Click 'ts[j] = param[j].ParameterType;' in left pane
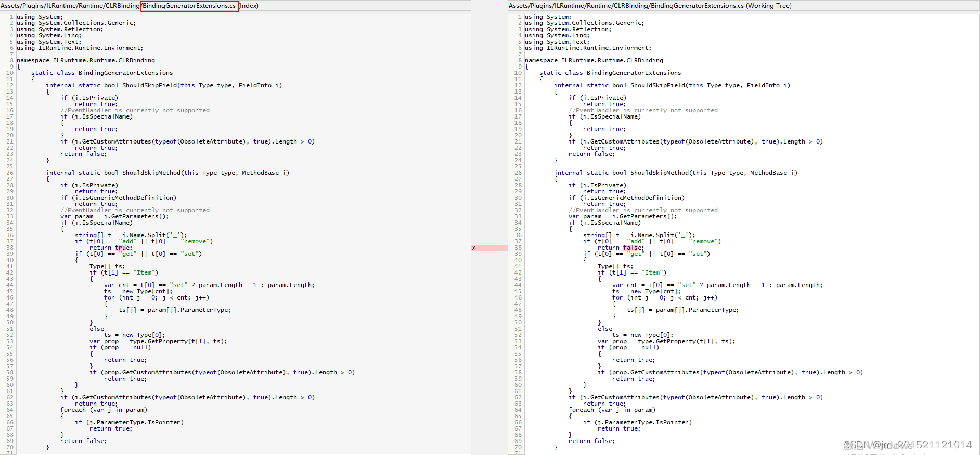Viewport: 980px width, 455px height. (x=175, y=310)
